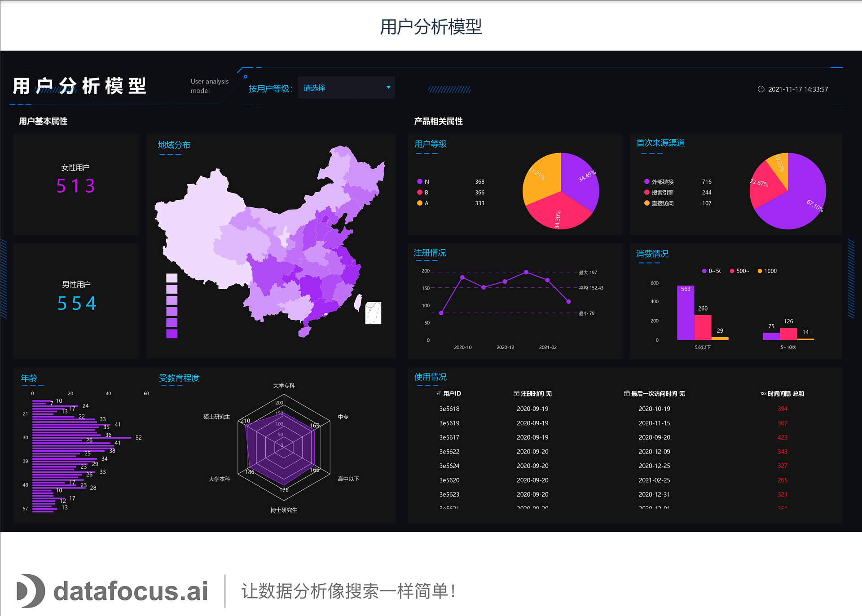This screenshot has width=862, height=616.
Task: Click the 52 longest bar in 年龄 chart
Action: coord(82,438)
